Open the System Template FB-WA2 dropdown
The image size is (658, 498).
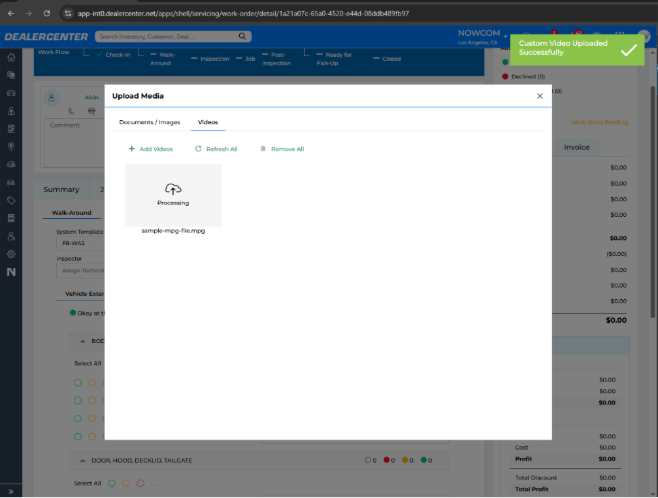tap(80, 243)
